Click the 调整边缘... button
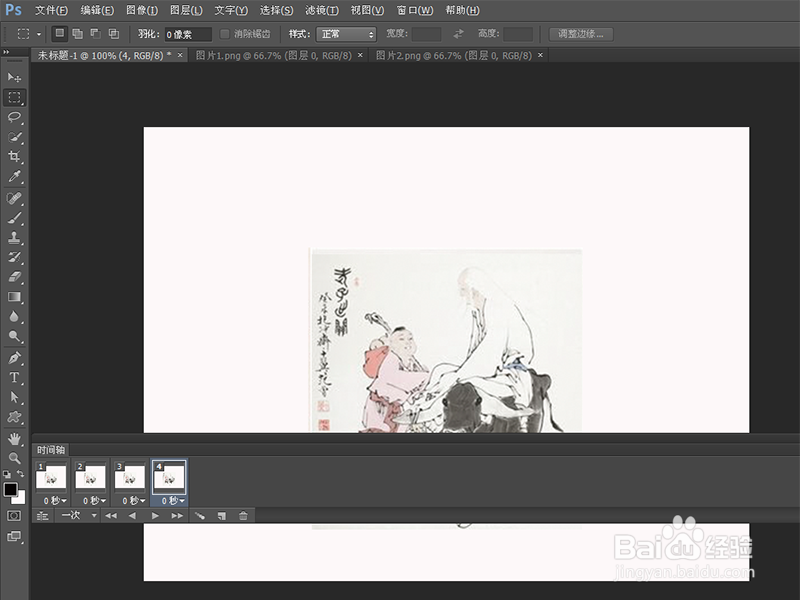The height and width of the screenshot is (600, 800). tap(581, 34)
